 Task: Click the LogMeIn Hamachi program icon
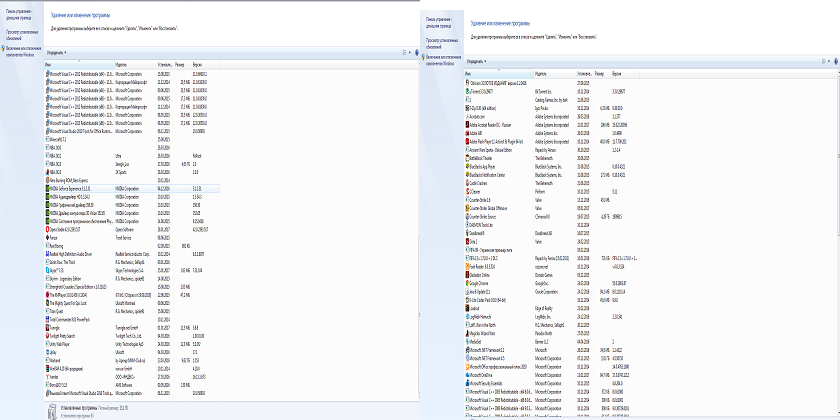[x=468, y=317]
